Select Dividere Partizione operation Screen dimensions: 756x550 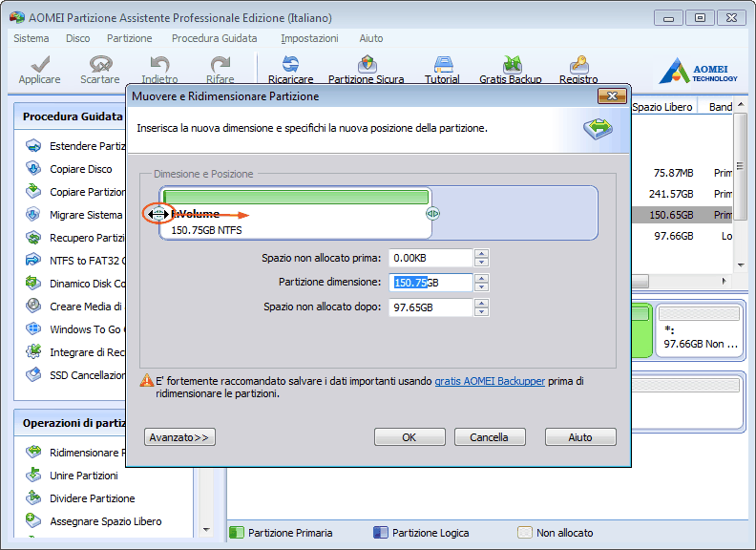(x=33, y=497)
